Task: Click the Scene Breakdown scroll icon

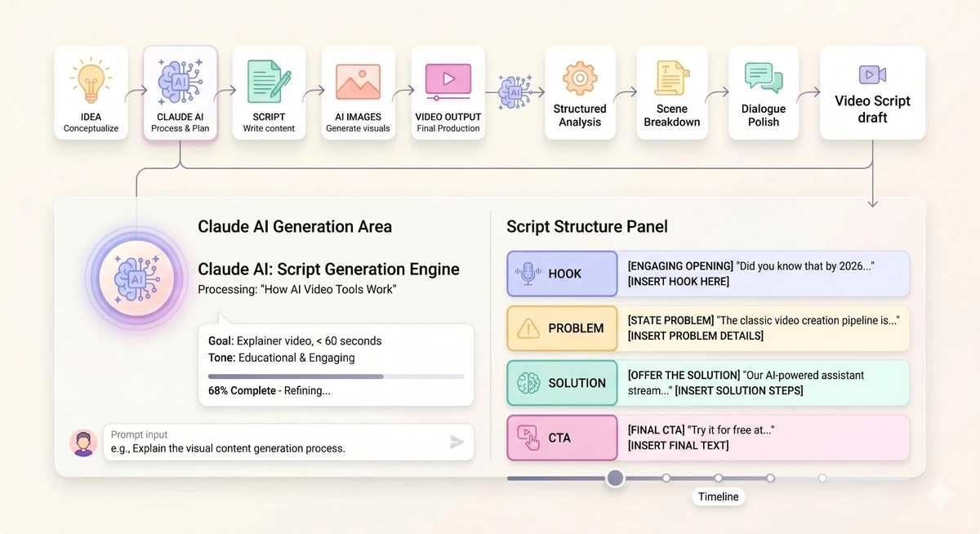Action: tap(672, 78)
